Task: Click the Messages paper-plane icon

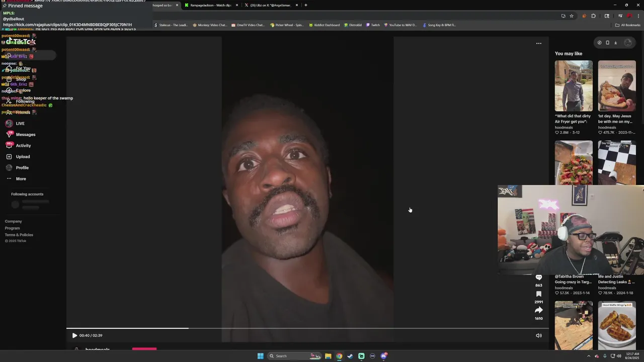Action: click(x=9, y=135)
